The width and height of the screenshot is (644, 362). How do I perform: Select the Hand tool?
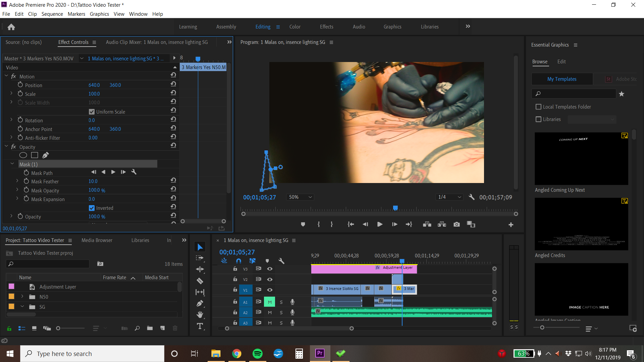pyautogui.click(x=200, y=315)
